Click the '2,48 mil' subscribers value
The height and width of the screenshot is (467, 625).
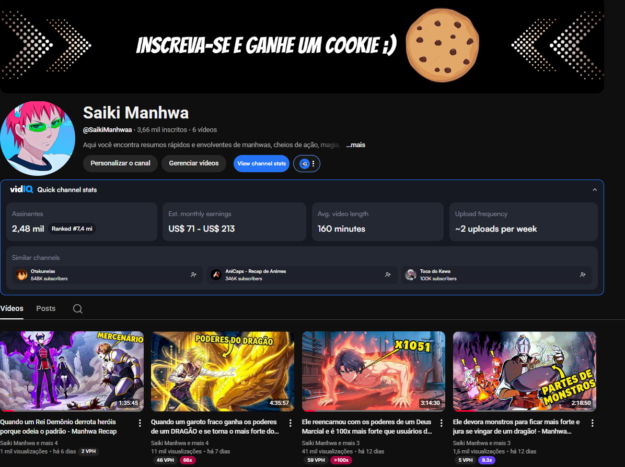pyautogui.click(x=28, y=229)
